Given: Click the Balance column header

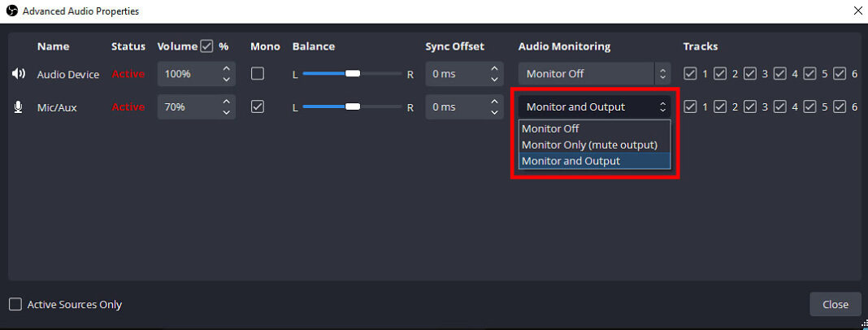Looking at the screenshot, I should click(314, 46).
